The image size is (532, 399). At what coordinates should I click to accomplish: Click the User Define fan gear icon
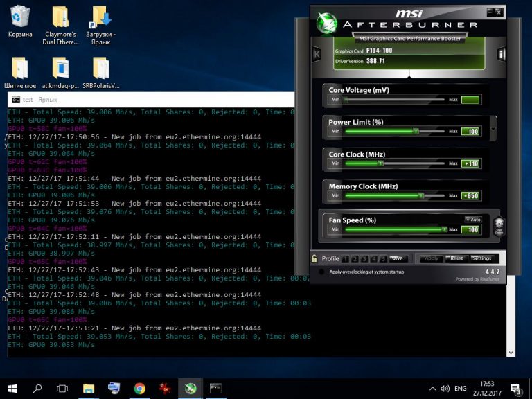click(x=499, y=227)
